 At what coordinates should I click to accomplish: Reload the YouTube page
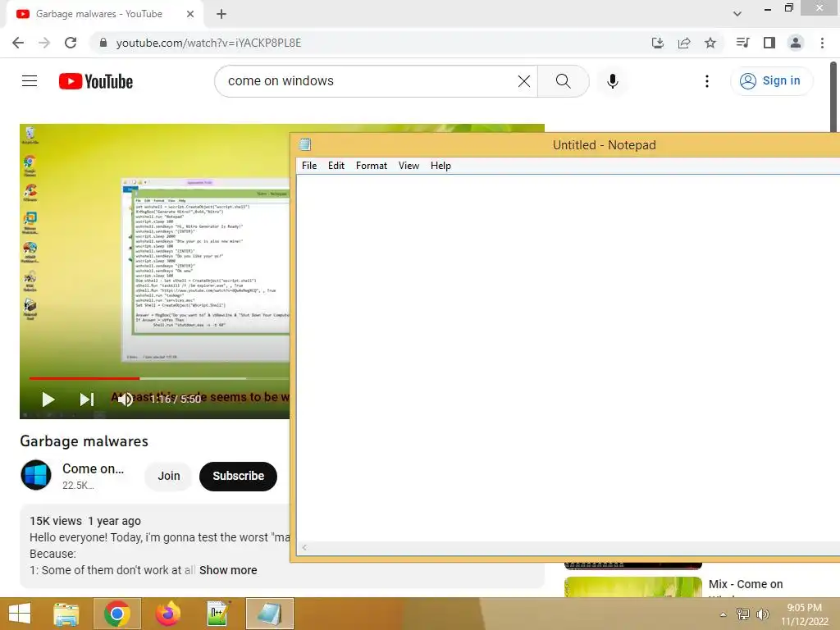tap(71, 43)
